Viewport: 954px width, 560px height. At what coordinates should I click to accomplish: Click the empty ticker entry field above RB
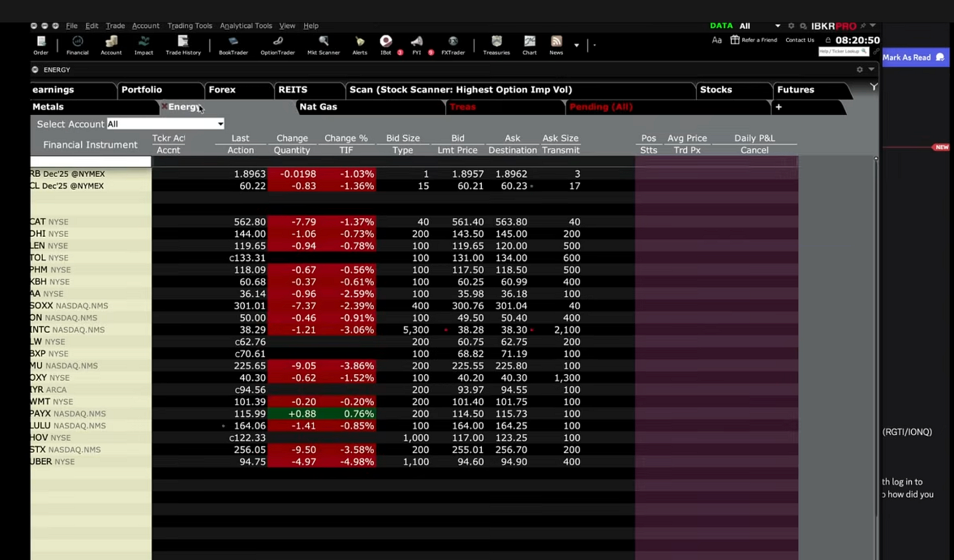click(91, 161)
